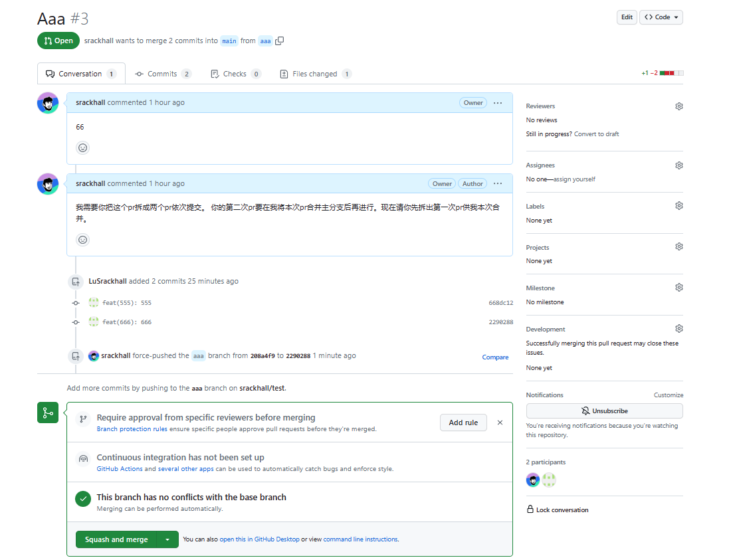Open commit feat(555): 555

click(126, 303)
